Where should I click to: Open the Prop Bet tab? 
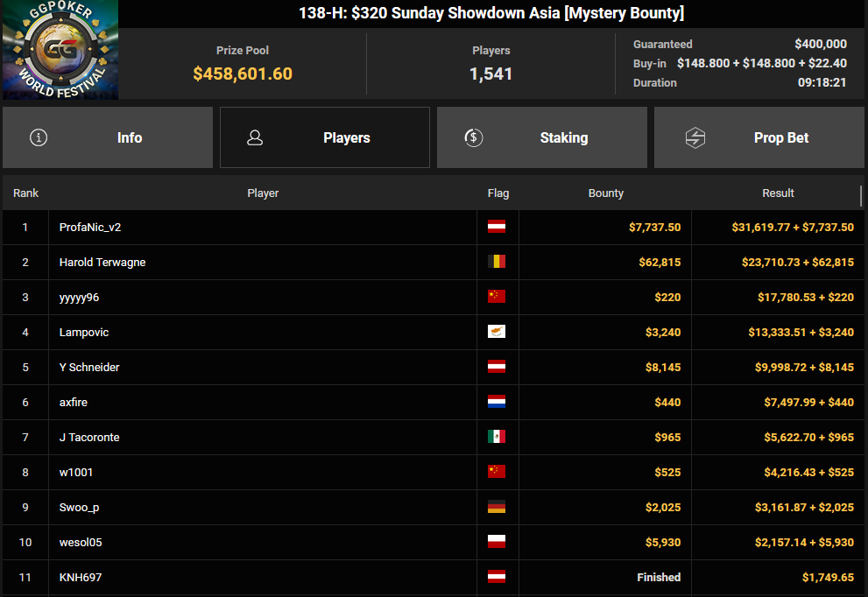[x=759, y=137]
